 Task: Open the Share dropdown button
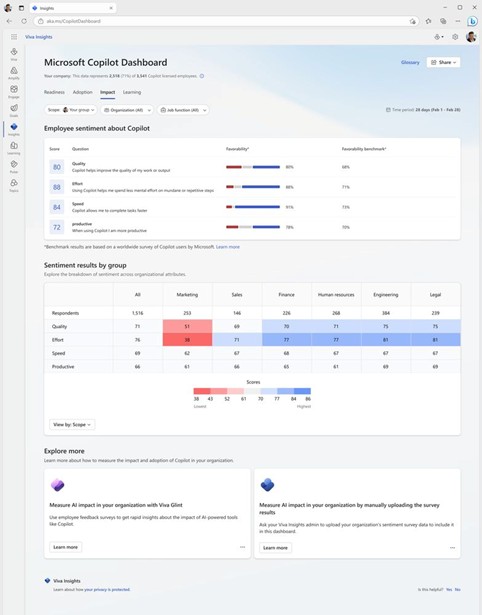[x=443, y=62]
